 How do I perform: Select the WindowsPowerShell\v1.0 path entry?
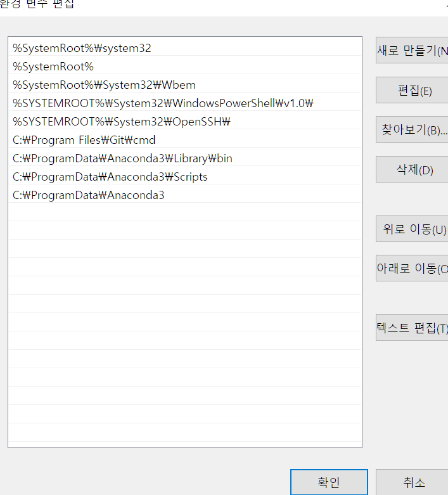coord(185,103)
